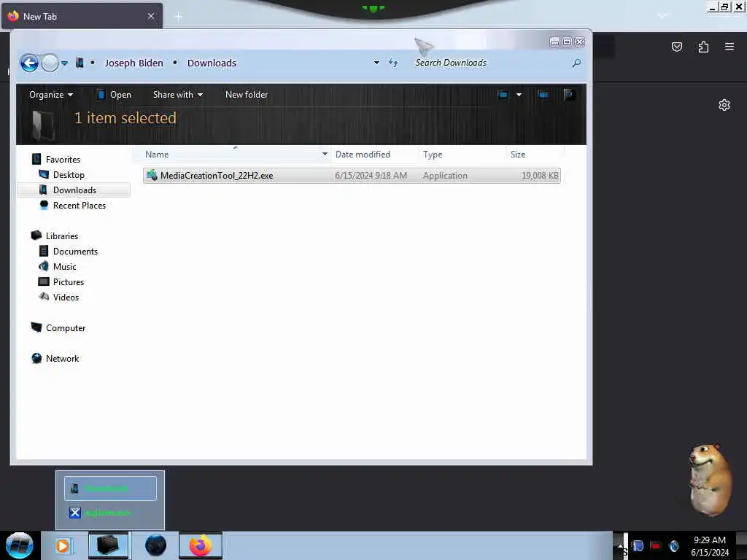Screen dimensions: 747x560
Task: Create a New folder from toolbar
Action: coord(247,95)
